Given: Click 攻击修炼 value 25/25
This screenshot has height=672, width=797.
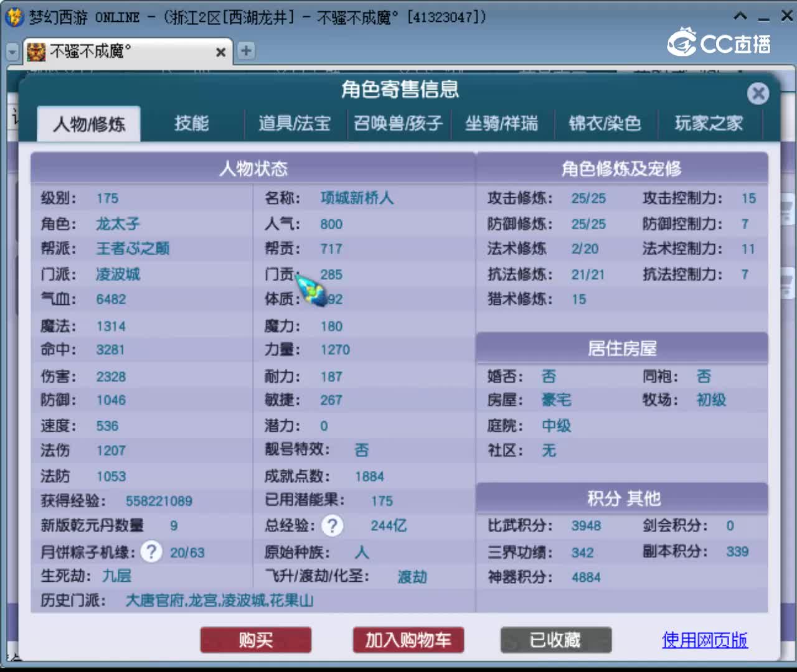Looking at the screenshot, I should 588,198.
